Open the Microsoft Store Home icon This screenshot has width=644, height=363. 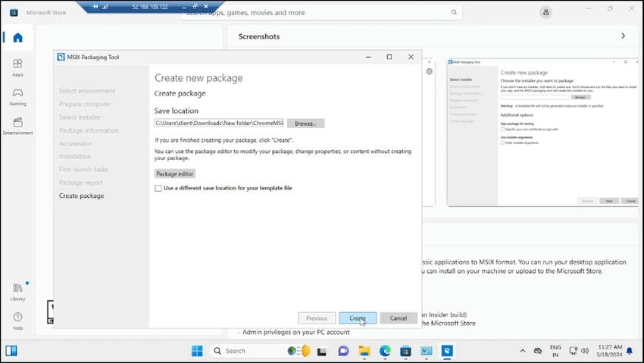(x=17, y=38)
